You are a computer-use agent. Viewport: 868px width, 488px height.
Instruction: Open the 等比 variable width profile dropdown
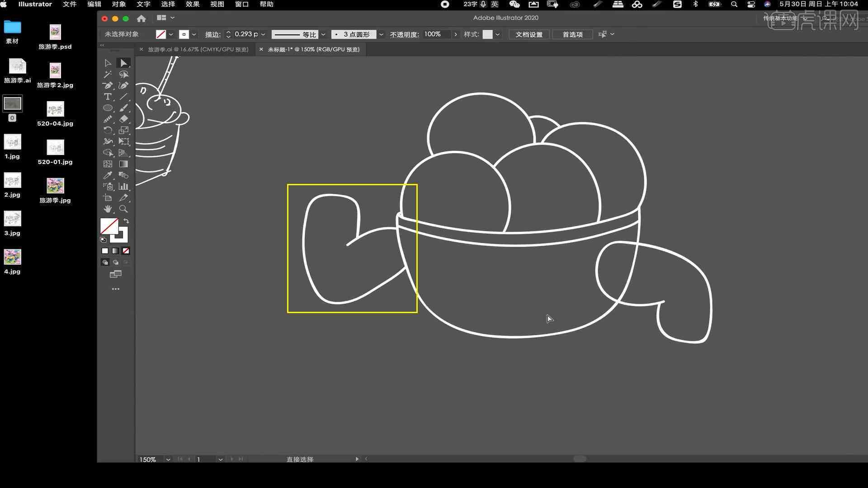(x=323, y=34)
